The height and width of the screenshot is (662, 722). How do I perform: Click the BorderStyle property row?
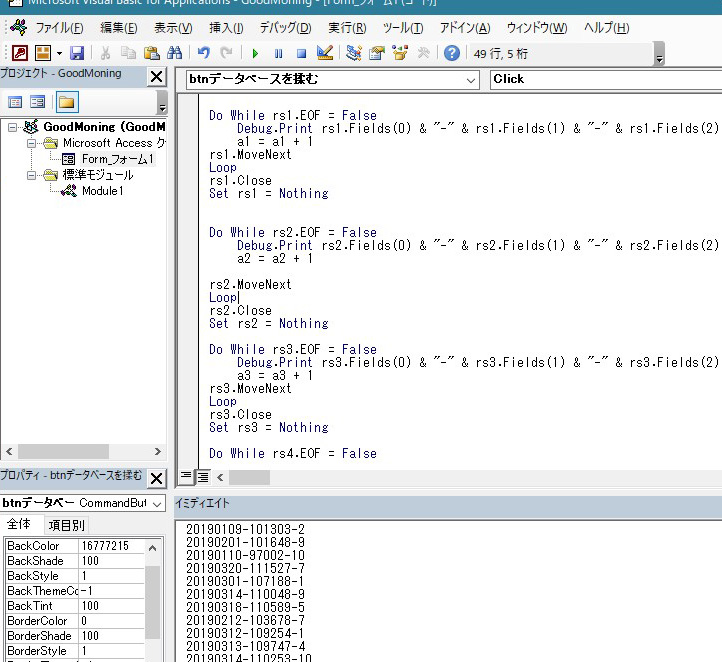point(76,651)
